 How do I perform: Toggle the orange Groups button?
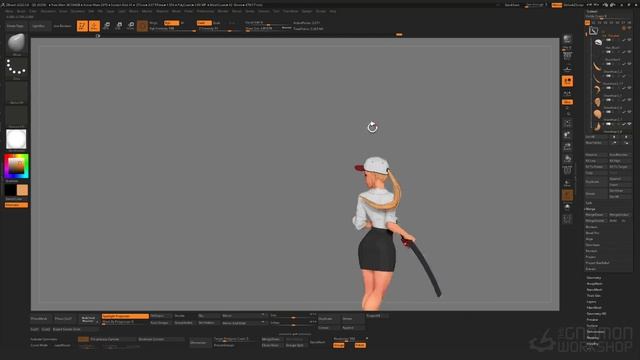[338, 345]
